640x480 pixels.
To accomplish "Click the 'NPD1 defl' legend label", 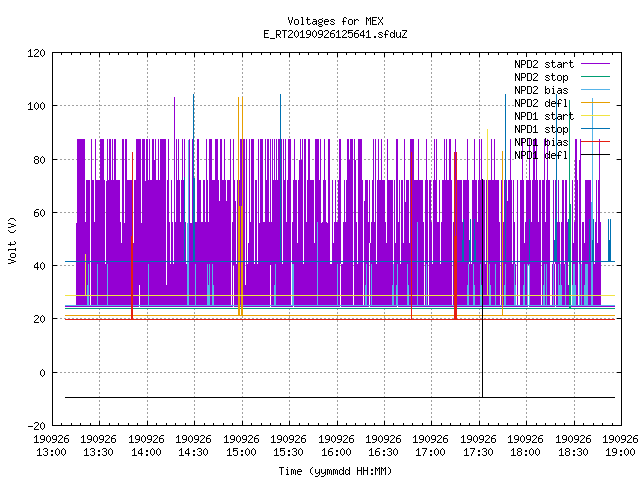I will [x=541, y=156].
